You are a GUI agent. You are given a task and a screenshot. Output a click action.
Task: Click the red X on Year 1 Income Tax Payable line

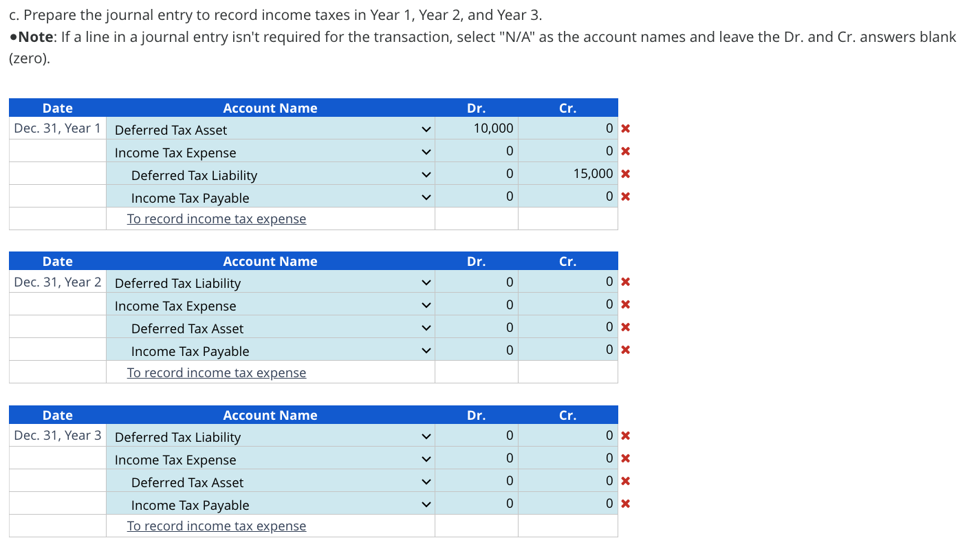(625, 196)
